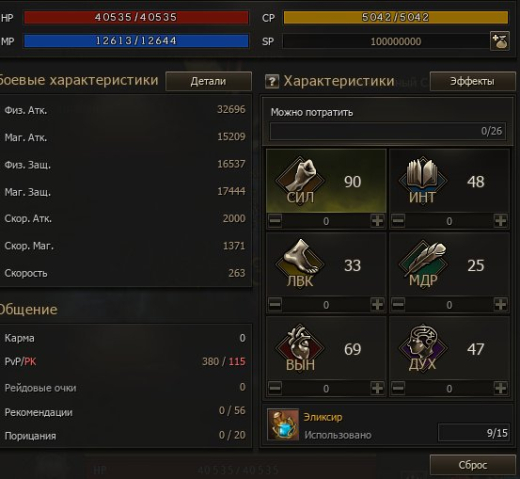
Task: Decrease ИНТ with the minus button
Action: [398, 221]
